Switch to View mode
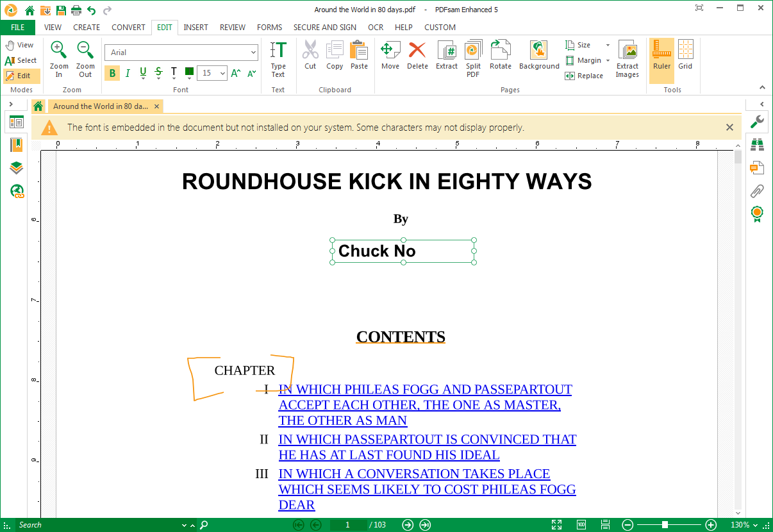773x532 pixels. pyautogui.click(x=19, y=45)
